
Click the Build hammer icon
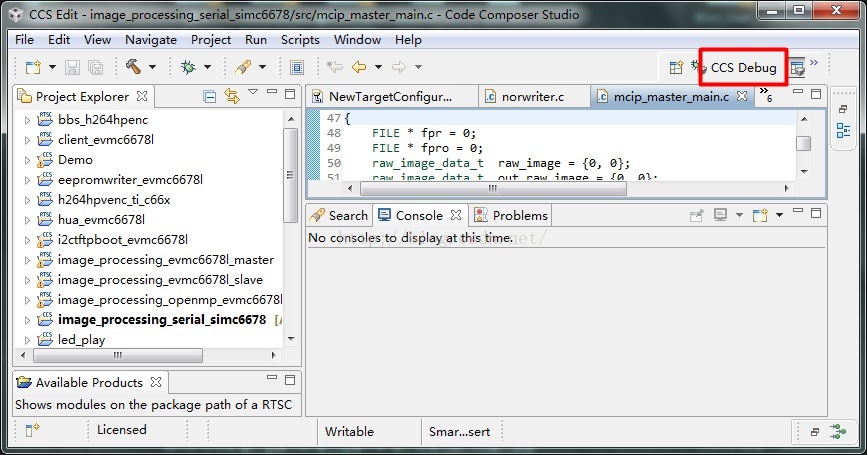133,66
